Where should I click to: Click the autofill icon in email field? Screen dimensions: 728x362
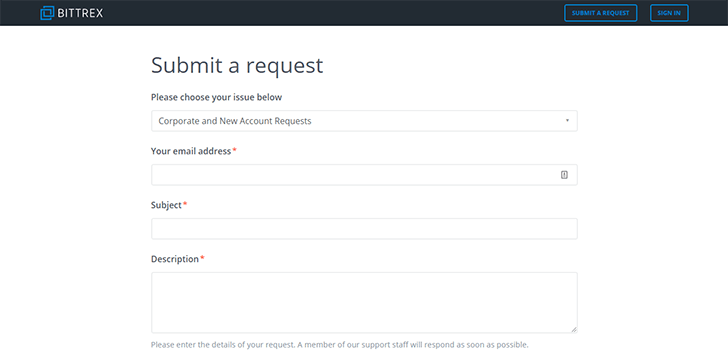564,175
